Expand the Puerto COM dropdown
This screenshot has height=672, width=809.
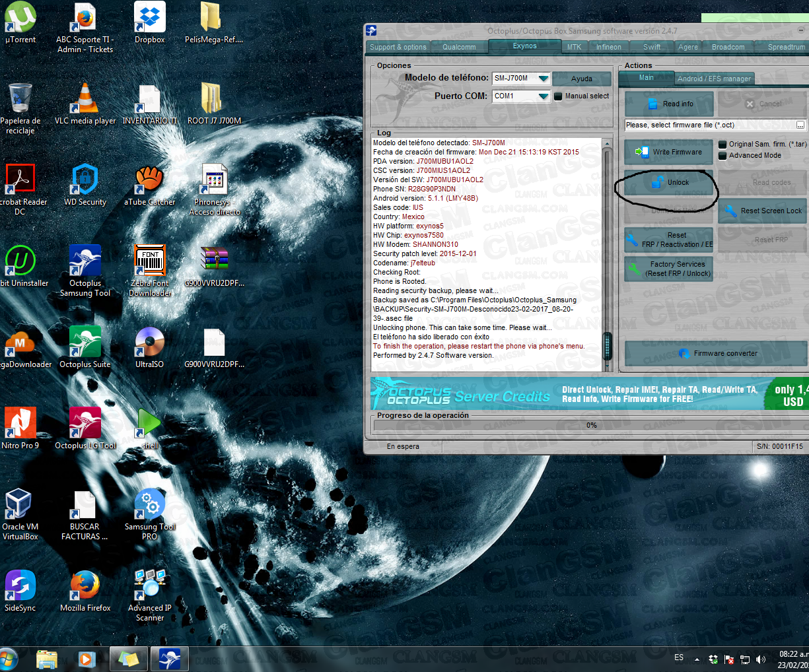(x=543, y=96)
